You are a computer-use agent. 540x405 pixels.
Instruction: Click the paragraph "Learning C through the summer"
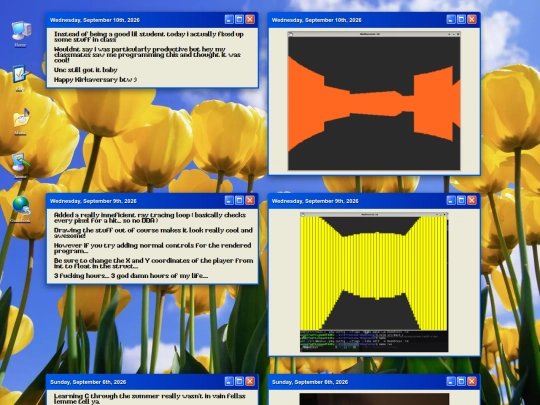pyautogui.click(x=150, y=399)
